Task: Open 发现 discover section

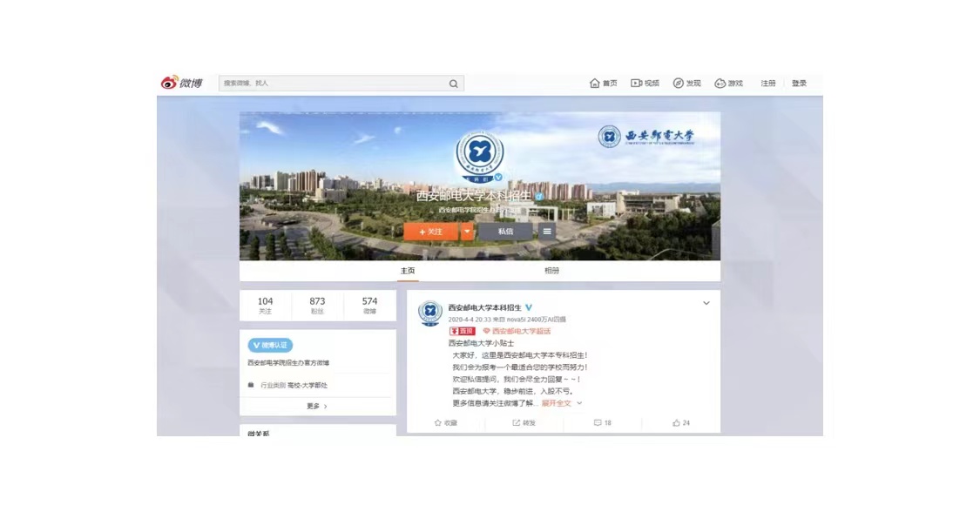Action: 687,83
